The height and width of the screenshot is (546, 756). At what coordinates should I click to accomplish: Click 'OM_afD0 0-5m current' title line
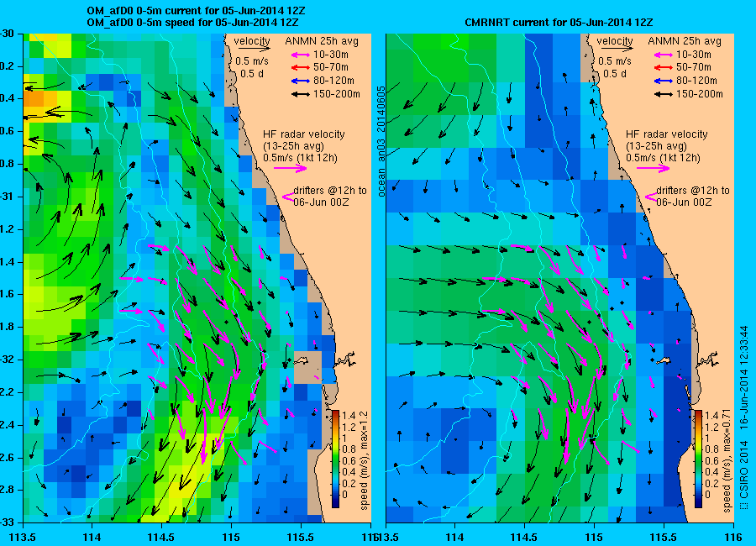pyautogui.click(x=196, y=11)
